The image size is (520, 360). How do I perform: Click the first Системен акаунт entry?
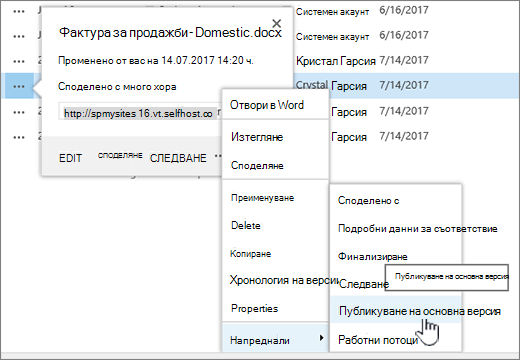[332, 12]
